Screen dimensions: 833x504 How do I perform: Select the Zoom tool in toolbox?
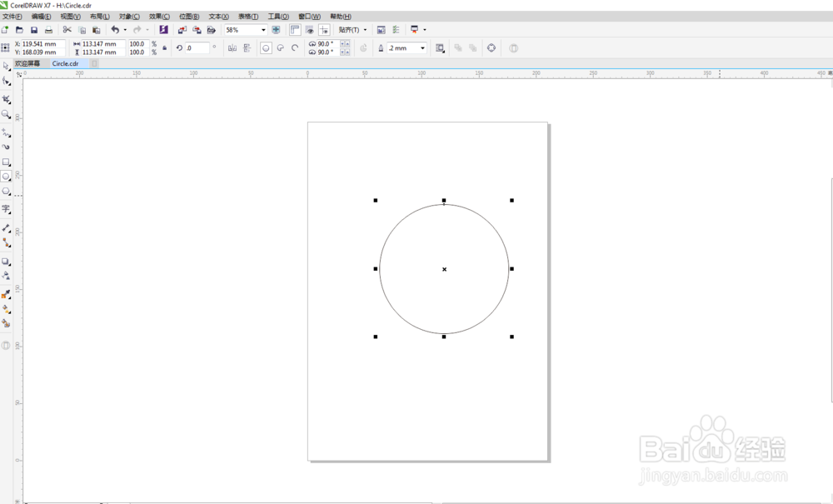7,114
